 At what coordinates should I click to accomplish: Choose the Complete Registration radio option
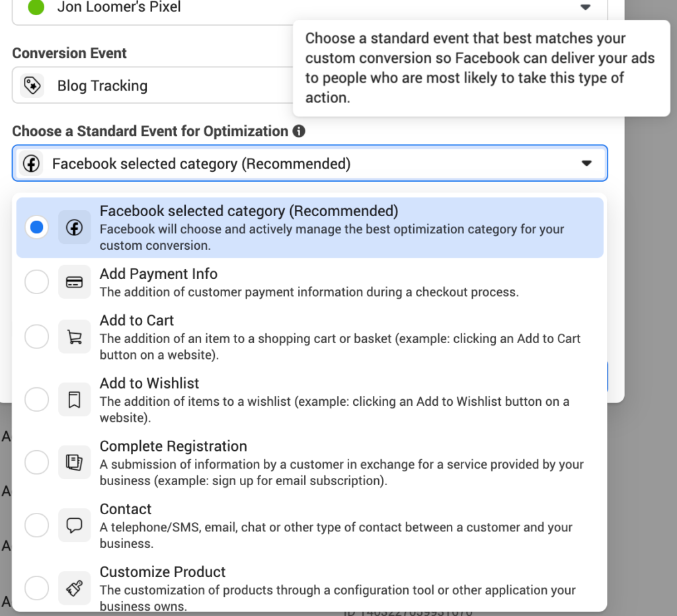(36, 463)
